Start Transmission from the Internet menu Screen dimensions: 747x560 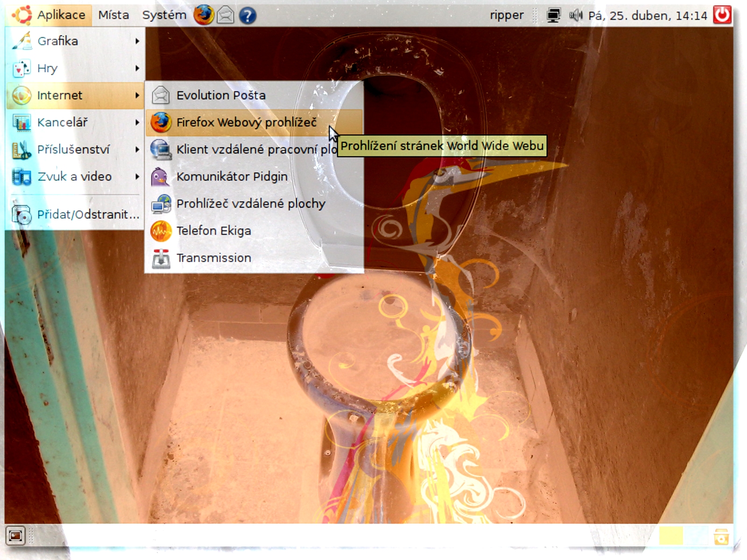point(213,258)
